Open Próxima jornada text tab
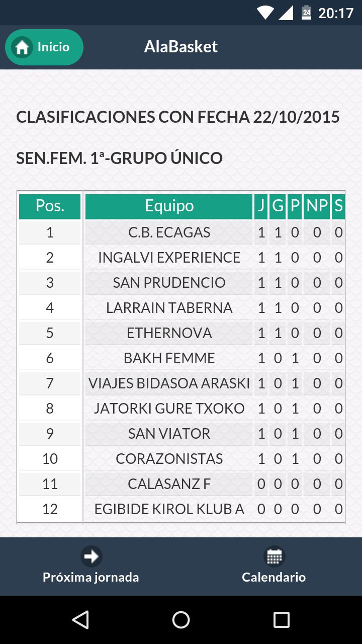The width and height of the screenshot is (362, 644). tap(91, 577)
